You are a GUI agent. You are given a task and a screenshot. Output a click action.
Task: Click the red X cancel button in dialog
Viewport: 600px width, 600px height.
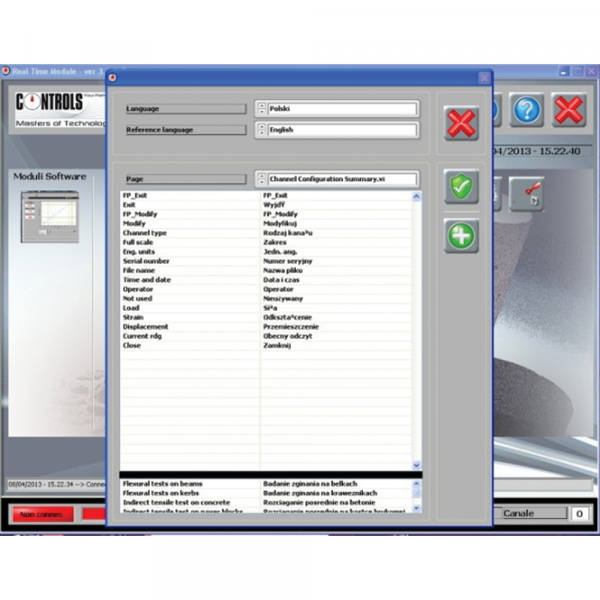tap(461, 123)
